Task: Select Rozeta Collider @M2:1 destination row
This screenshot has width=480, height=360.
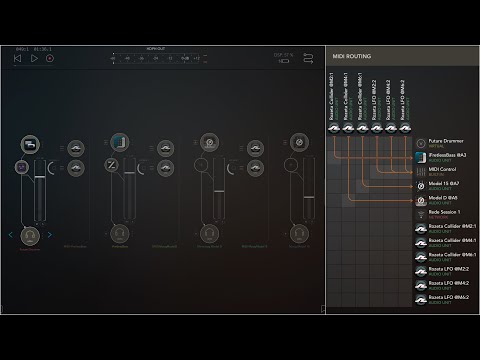Action: [446, 229]
